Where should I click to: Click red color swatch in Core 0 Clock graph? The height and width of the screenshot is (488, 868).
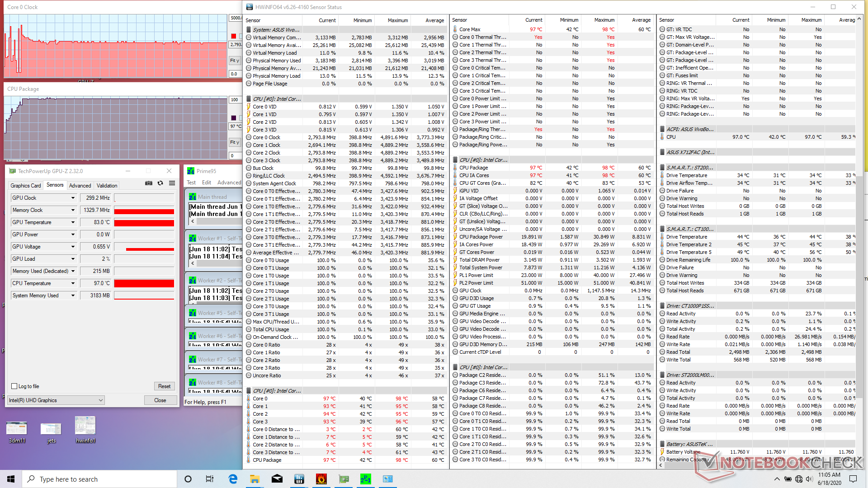(234, 36)
